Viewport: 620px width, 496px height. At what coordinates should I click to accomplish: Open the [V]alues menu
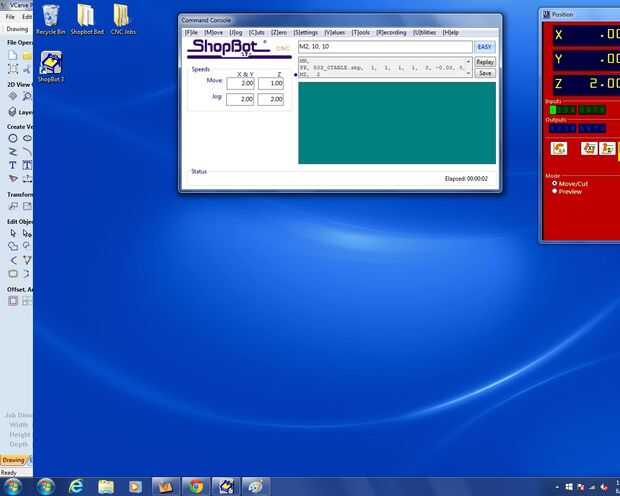[x=335, y=32]
